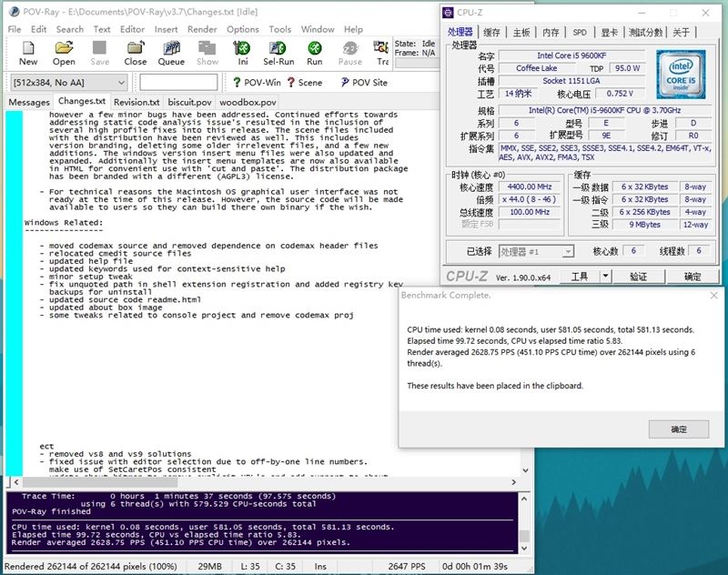This screenshot has height=575, width=728.
Task: Open the Text menu
Action: pyautogui.click(x=102, y=29)
